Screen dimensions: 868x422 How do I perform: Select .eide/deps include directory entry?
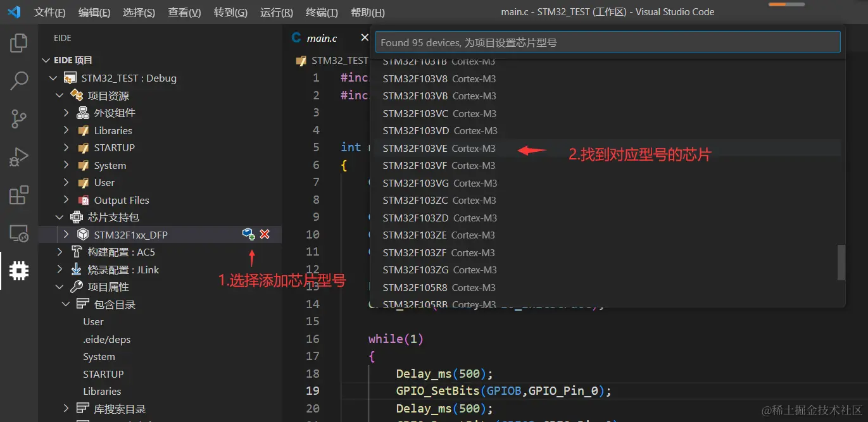[x=106, y=339]
